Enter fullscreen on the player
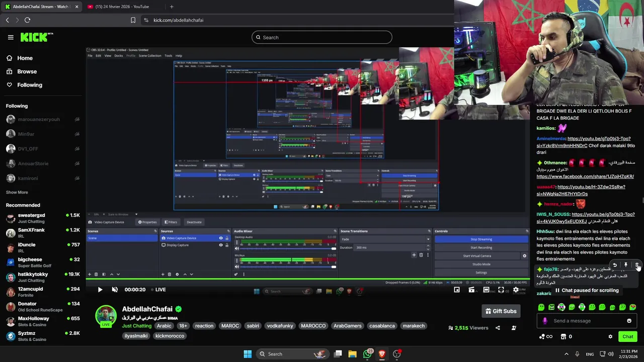This screenshot has width=644, height=362. [501, 290]
